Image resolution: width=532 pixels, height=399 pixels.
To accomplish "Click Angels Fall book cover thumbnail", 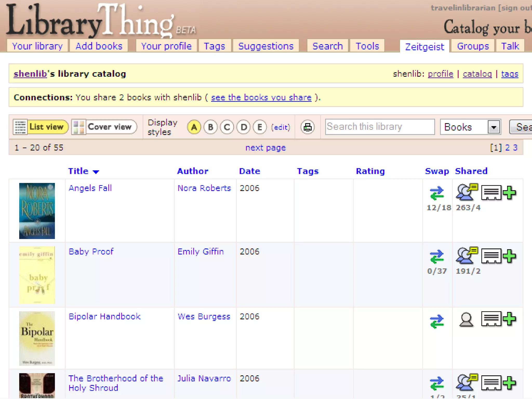I will [x=37, y=211].
